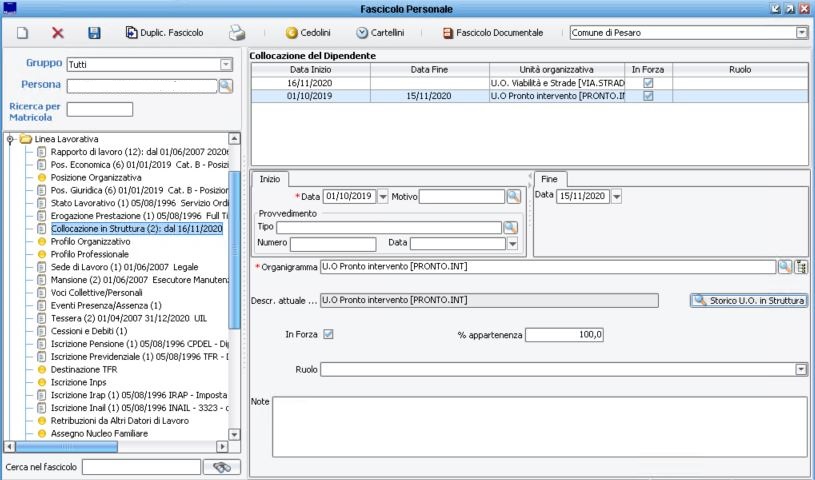This screenshot has height=480, width=815.
Task: Click binoculars search icon at bottom left
Action: coord(221,466)
